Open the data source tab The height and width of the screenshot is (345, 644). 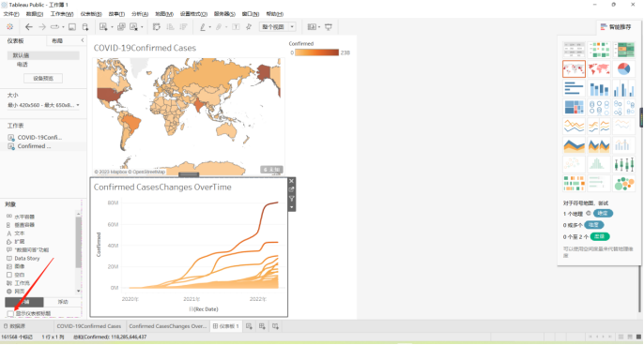15,326
